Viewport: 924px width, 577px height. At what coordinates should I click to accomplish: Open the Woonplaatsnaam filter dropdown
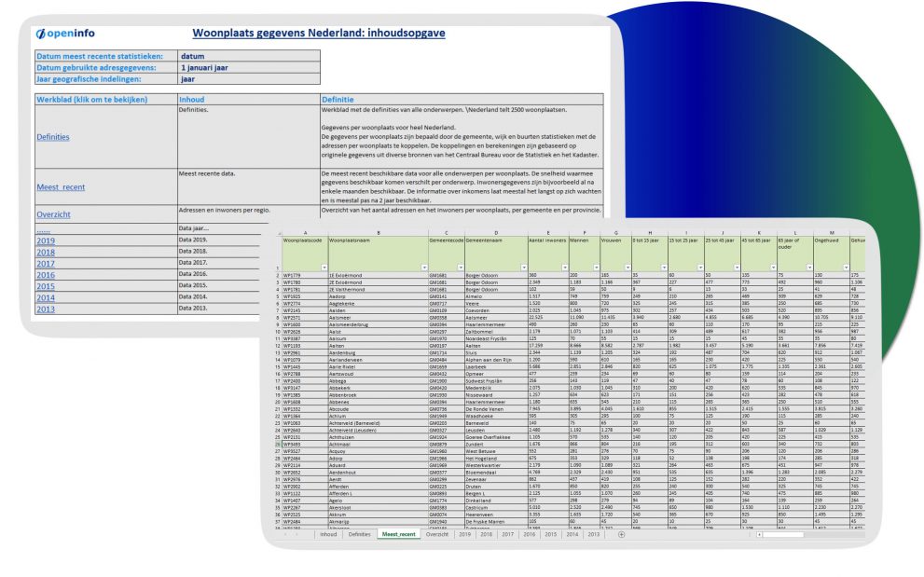[424, 268]
